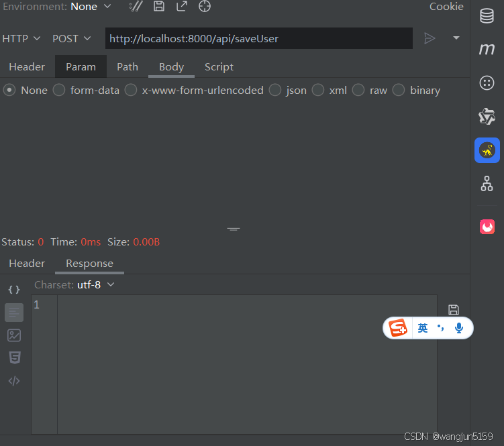Open the Charset utf-8 dropdown
The height and width of the screenshot is (446, 504).
point(96,284)
